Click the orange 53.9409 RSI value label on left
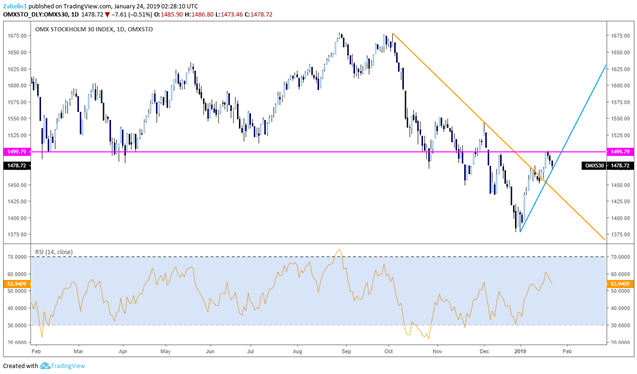 (16, 283)
